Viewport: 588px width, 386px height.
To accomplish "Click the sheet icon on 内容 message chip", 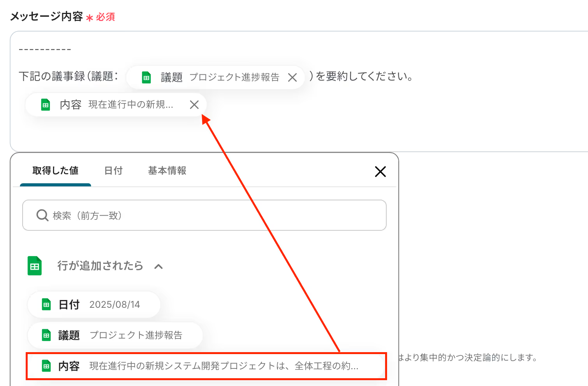I will click(46, 105).
